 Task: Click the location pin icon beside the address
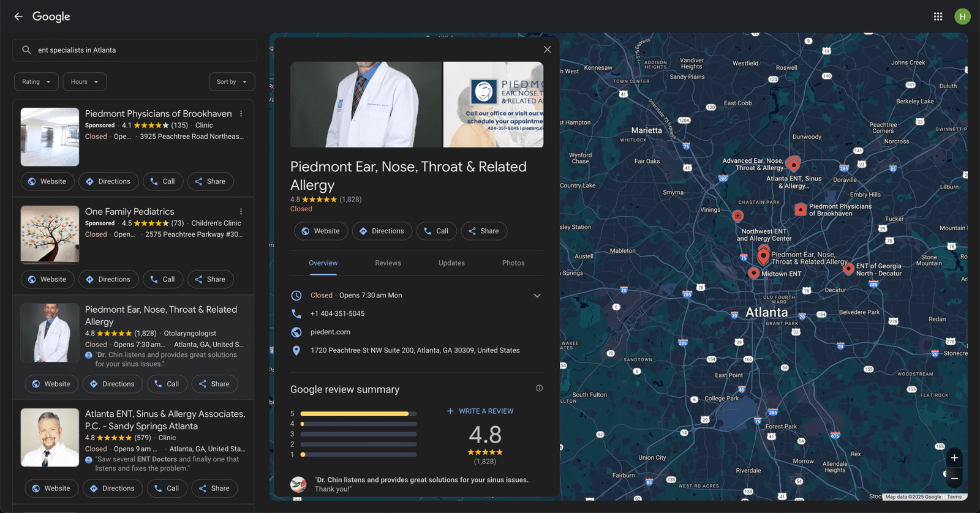(x=296, y=350)
